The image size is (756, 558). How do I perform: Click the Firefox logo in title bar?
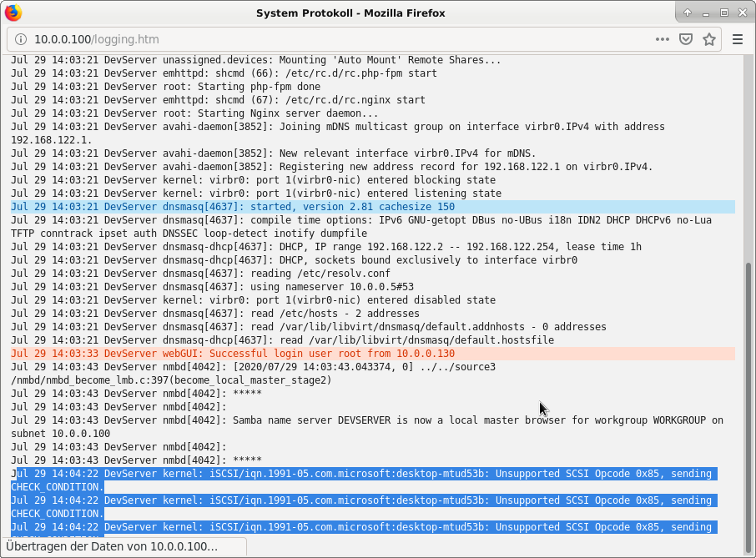(13, 13)
